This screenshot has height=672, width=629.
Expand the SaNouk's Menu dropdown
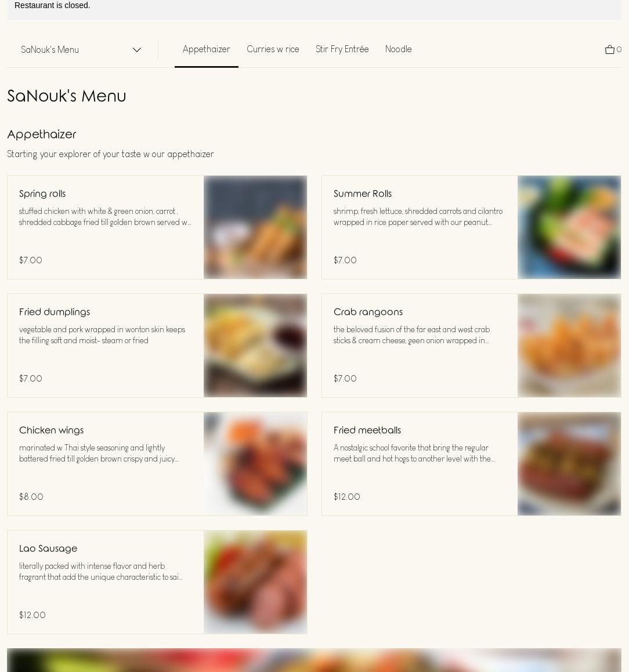81,50
